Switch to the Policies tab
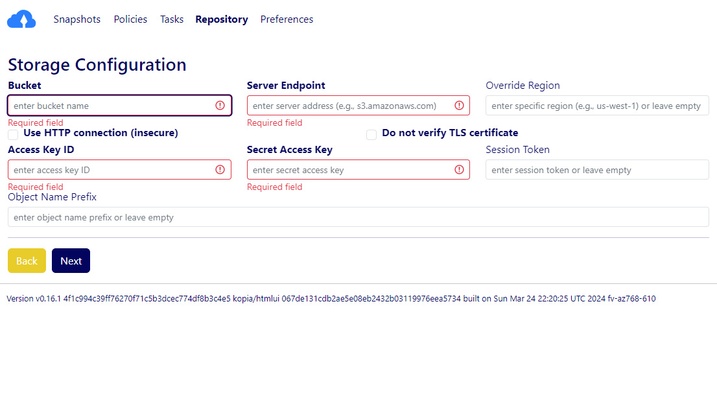717x400 pixels. point(130,19)
